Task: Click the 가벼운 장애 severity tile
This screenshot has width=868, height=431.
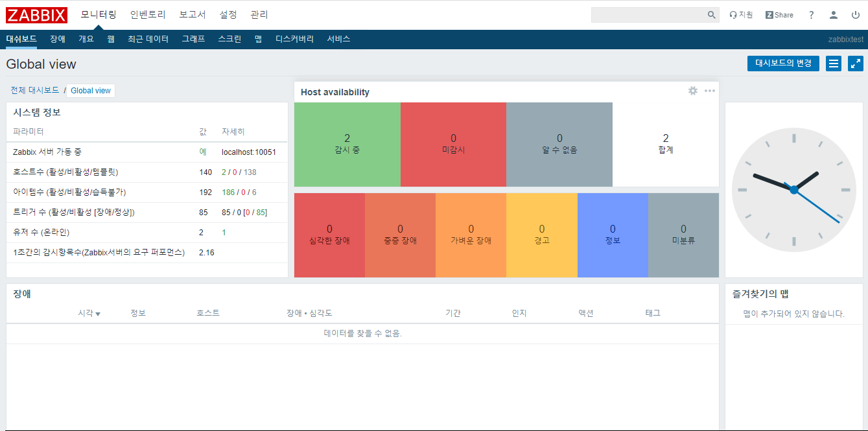Action: click(471, 235)
